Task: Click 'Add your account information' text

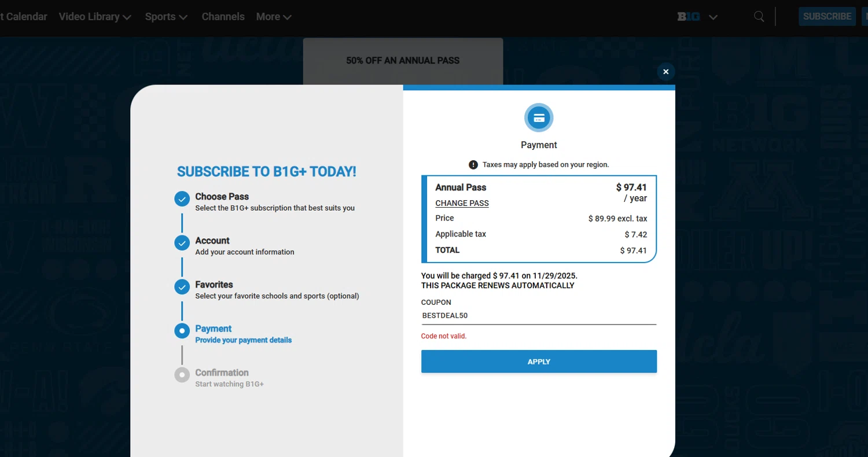Action: (x=245, y=252)
